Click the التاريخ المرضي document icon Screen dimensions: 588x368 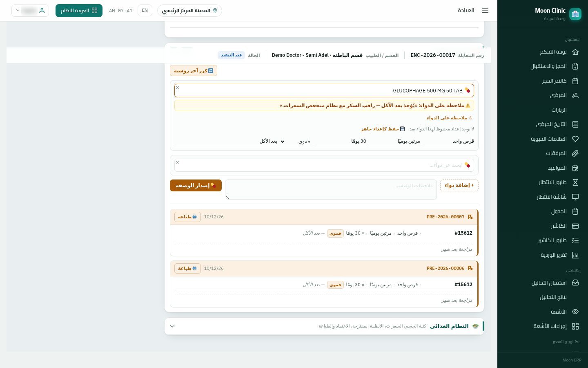click(x=575, y=124)
